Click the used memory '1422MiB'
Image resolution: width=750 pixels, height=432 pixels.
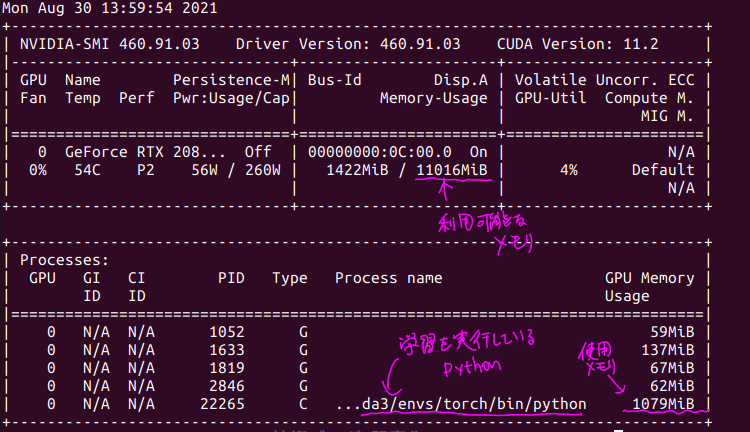[357, 170]
